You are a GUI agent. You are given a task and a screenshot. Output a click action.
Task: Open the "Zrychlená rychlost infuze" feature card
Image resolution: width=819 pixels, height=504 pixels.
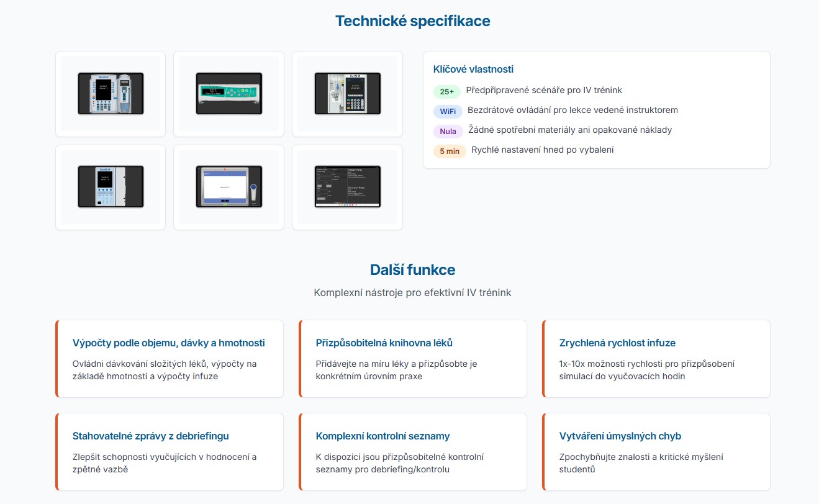tap(656, 358)
